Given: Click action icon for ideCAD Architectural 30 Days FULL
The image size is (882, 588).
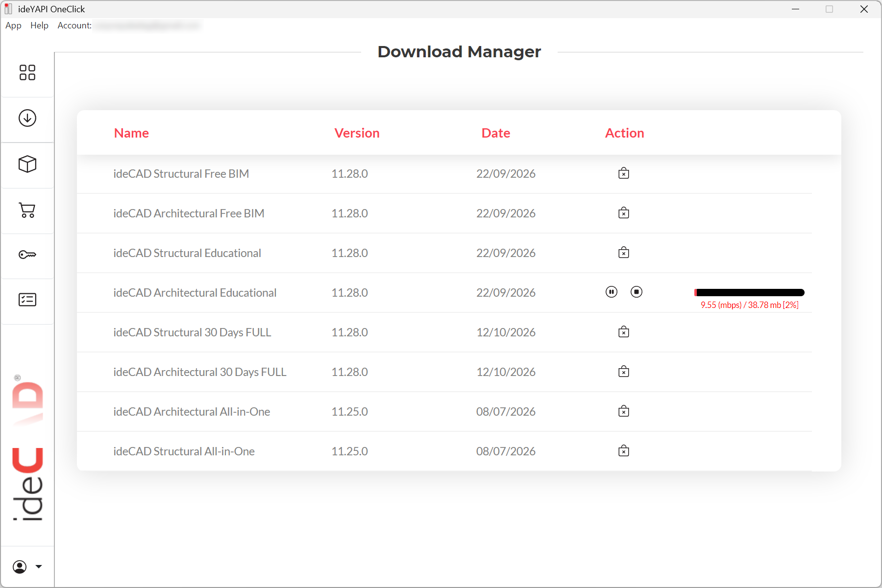Looking at the screenshot, I should click(624, 372).
